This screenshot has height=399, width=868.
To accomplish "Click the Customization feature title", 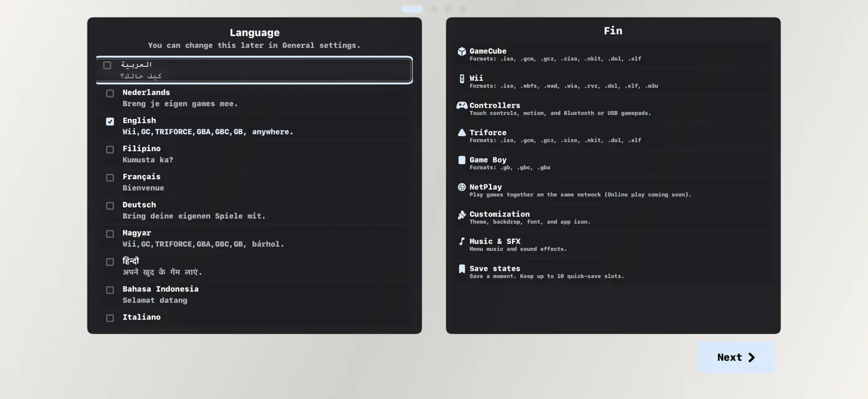I will [499, 214].
